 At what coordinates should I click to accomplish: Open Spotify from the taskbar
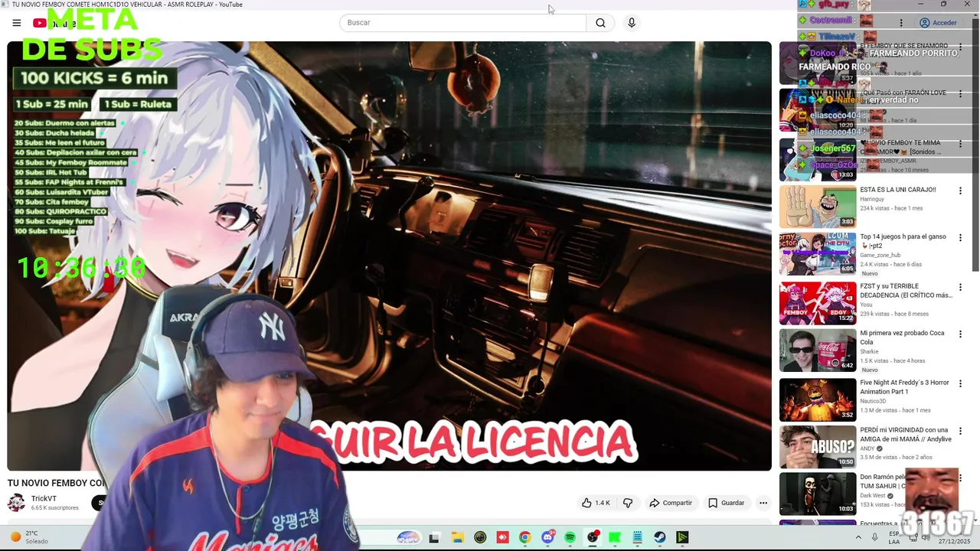(570, 538)
